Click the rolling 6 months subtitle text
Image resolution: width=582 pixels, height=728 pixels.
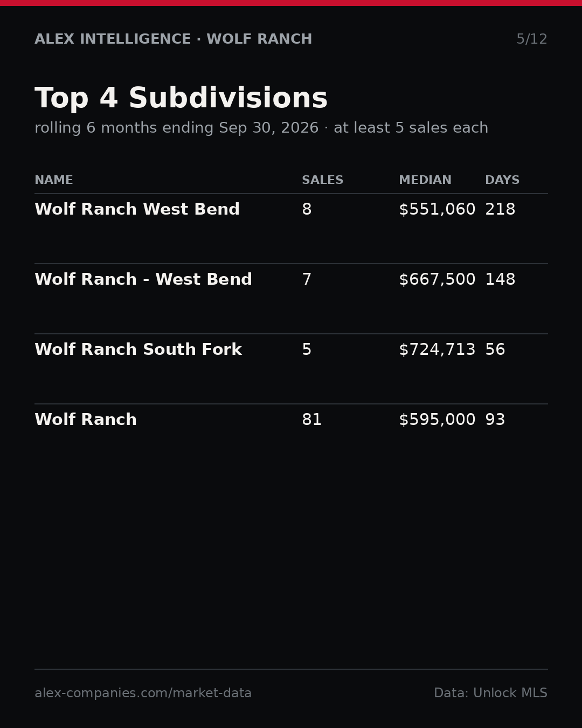coord(261,128)
